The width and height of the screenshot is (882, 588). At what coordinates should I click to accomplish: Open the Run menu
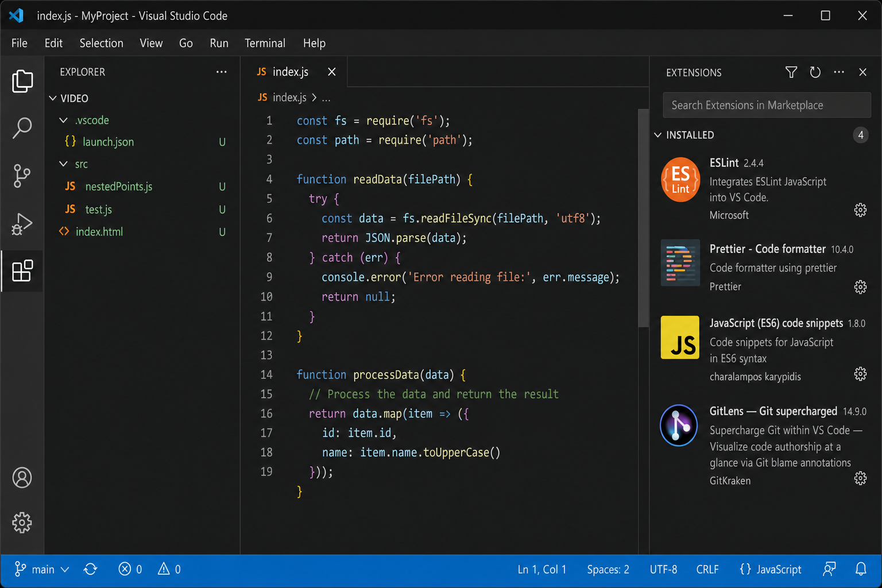tap(219, 43)
